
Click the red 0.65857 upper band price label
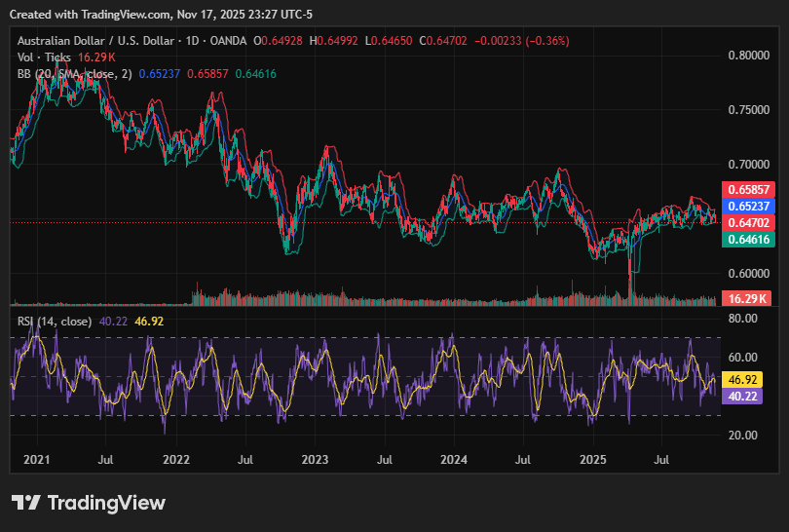coord(747,189)
